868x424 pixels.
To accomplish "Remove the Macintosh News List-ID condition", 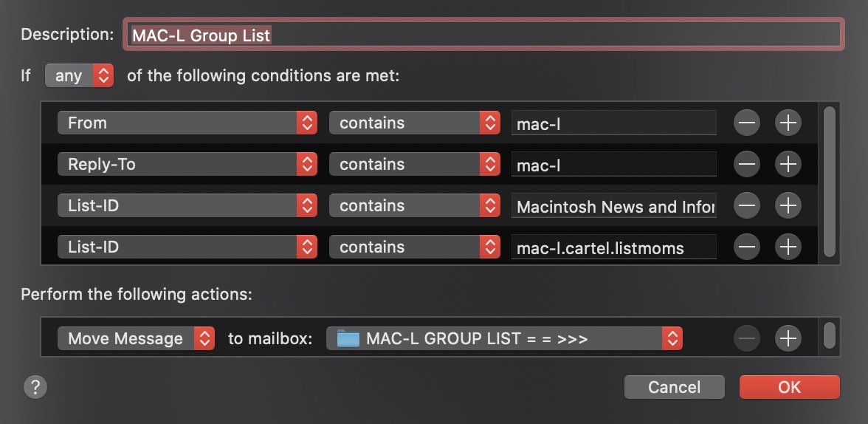I will point(747,206).
